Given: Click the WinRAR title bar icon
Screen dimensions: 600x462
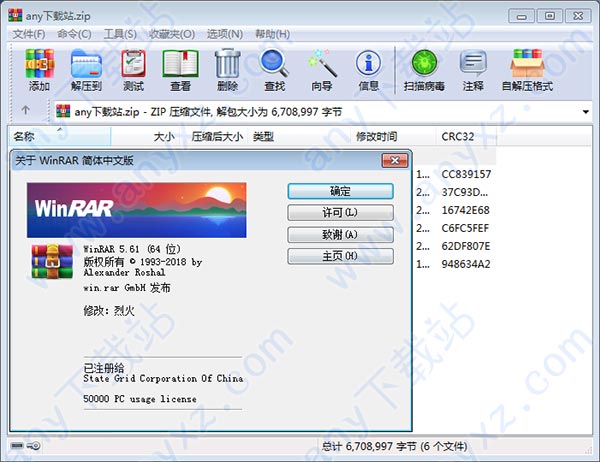Looking at the screenshot, I should [15, 15].
